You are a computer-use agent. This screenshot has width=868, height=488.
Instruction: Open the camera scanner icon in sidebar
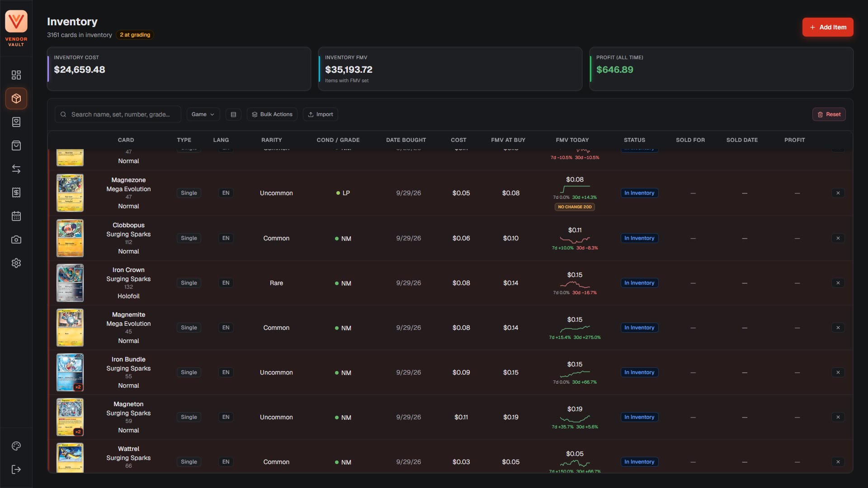pyautogui.click(x=16, y=239)
